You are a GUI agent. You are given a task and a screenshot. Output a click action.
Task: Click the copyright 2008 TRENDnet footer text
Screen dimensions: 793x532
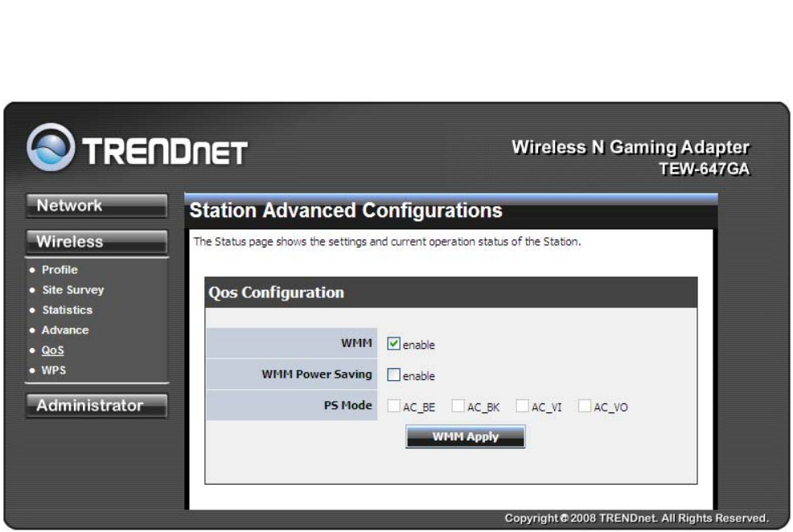pos(636,518)
